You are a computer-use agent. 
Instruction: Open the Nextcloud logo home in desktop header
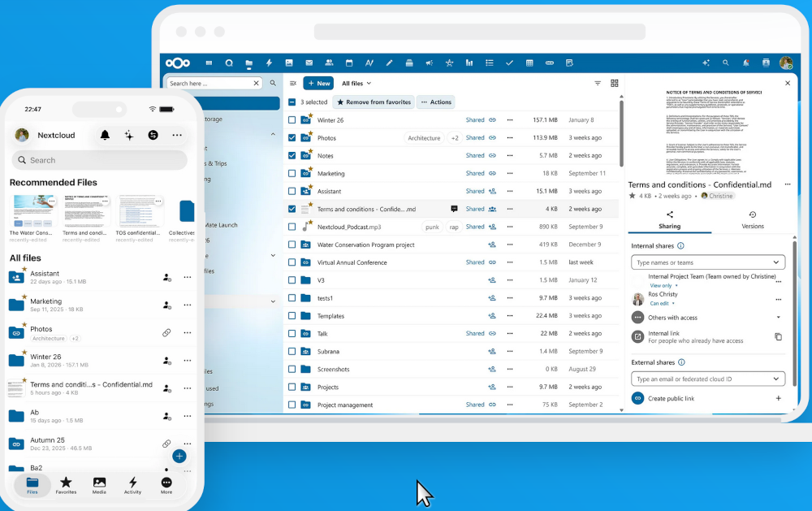click(x=178, y=63)
